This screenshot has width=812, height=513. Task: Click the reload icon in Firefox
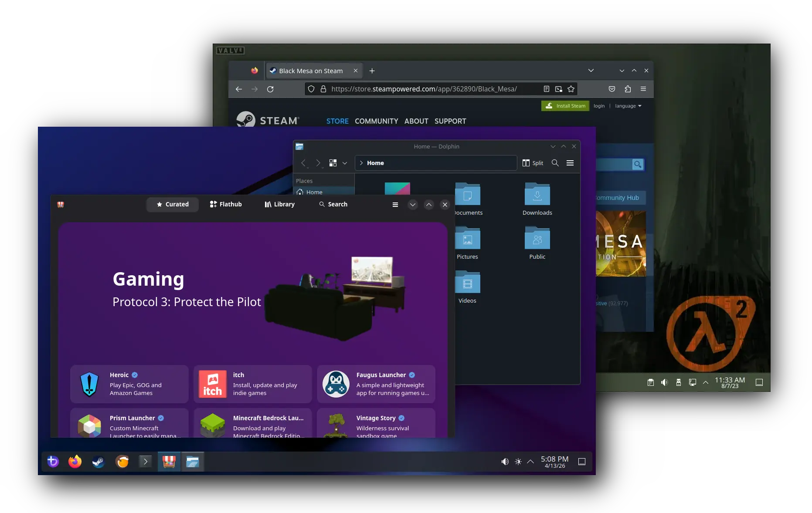point(270,89)
